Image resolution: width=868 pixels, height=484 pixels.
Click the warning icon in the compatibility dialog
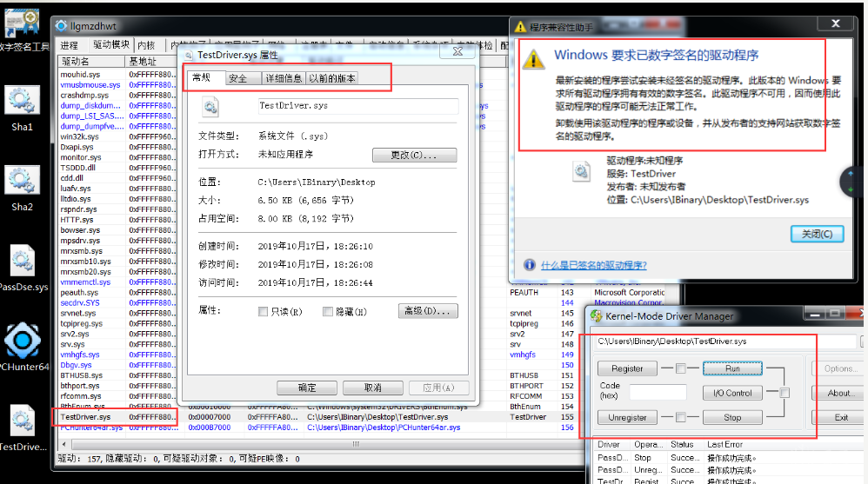tap(534, 58)
